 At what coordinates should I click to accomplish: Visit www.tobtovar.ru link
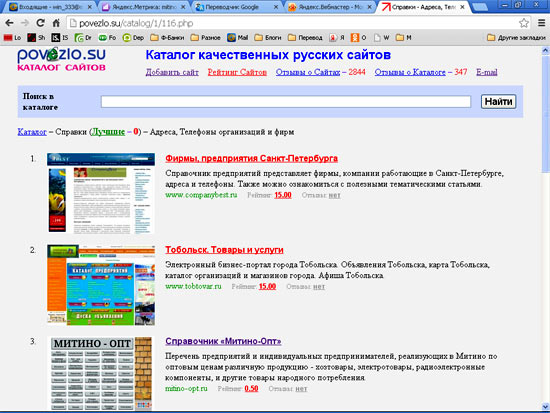(x=193, y=286)
